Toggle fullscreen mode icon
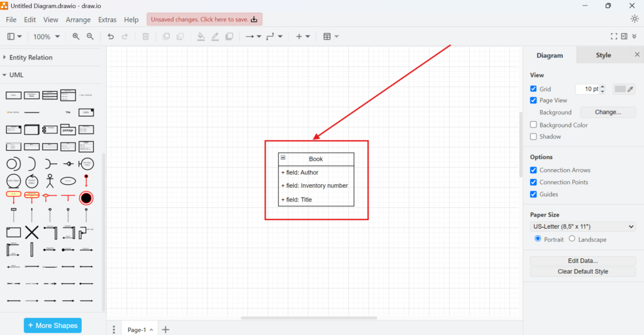The image size is (644, 335). 614,36
